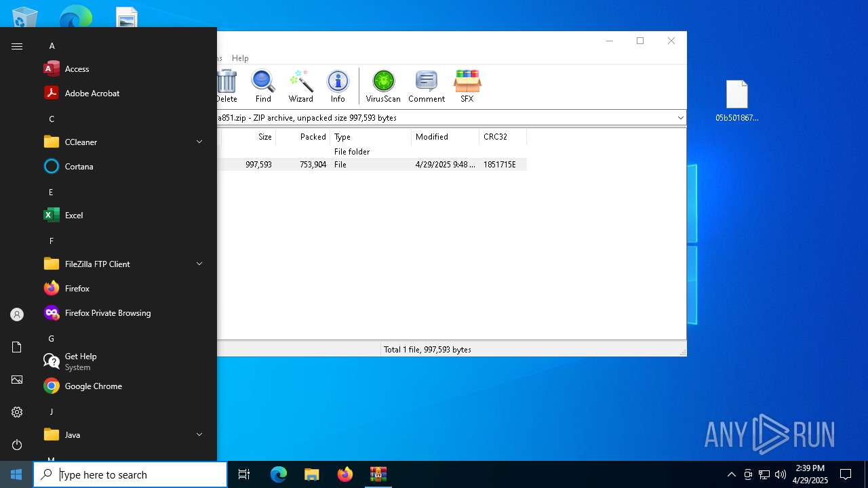The image size is (868, 488).
Task: Run VirusScan on the archive
Action: (x=383, y=86)
